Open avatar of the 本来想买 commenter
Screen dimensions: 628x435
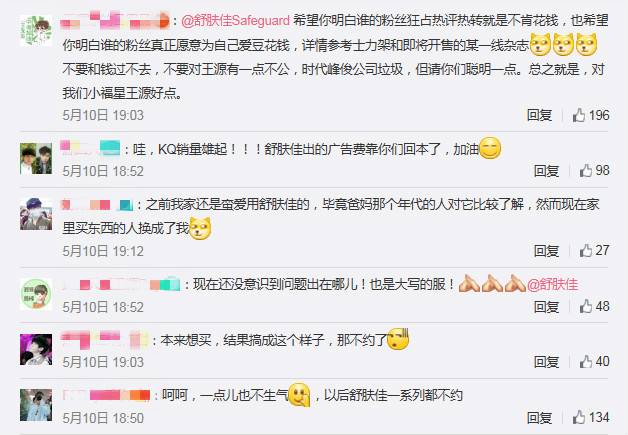tap(36, 349)
